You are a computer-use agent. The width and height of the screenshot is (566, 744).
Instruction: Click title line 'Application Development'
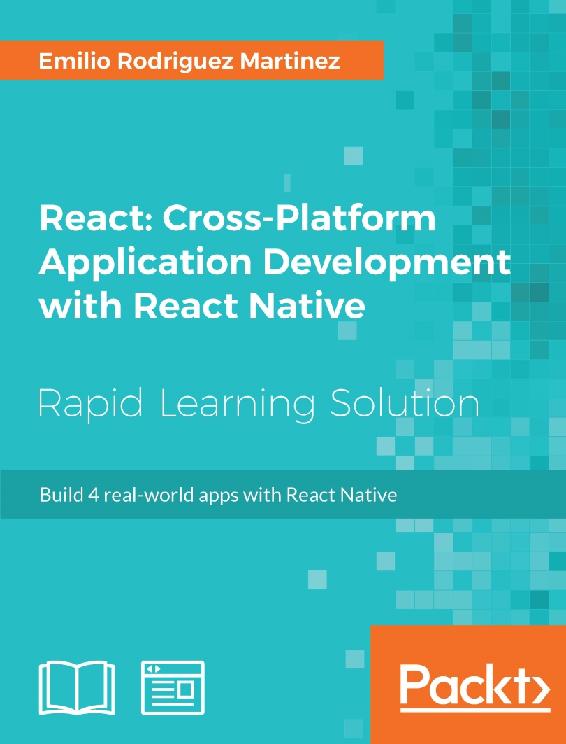275,262
